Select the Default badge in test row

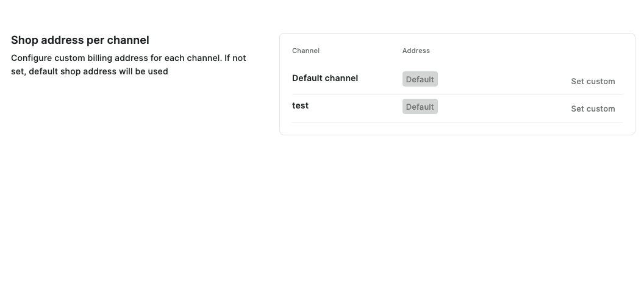coord(420,107)
